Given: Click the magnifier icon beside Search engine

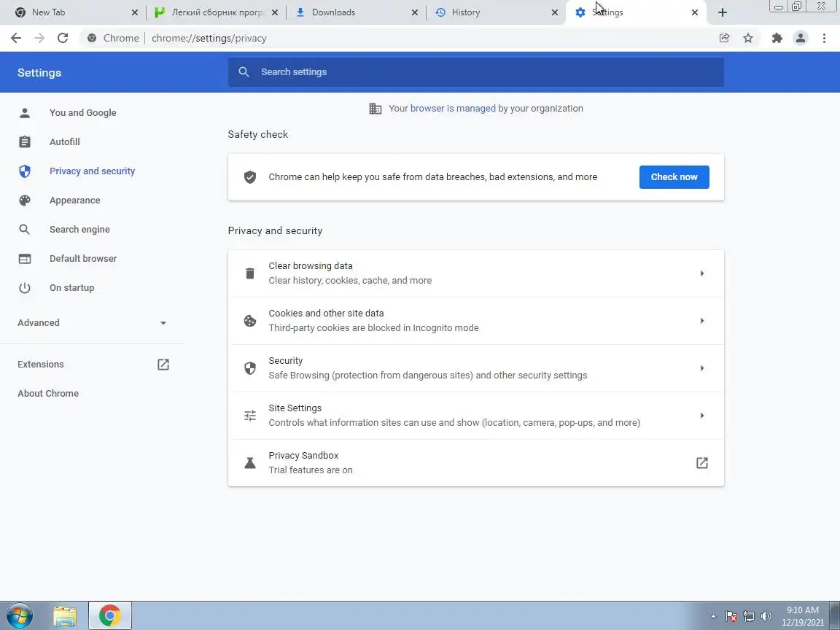Looking at the screenshot, I should [25, 229].
